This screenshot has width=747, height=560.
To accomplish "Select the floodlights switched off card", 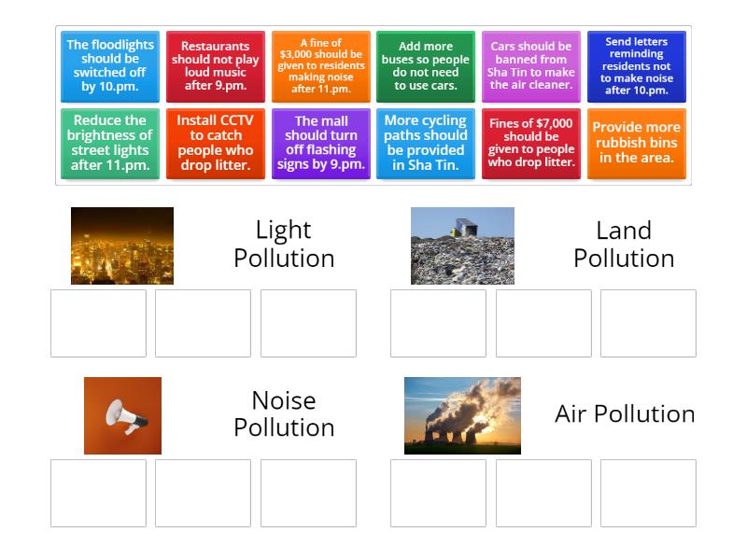I will click(x=109, y=63).
